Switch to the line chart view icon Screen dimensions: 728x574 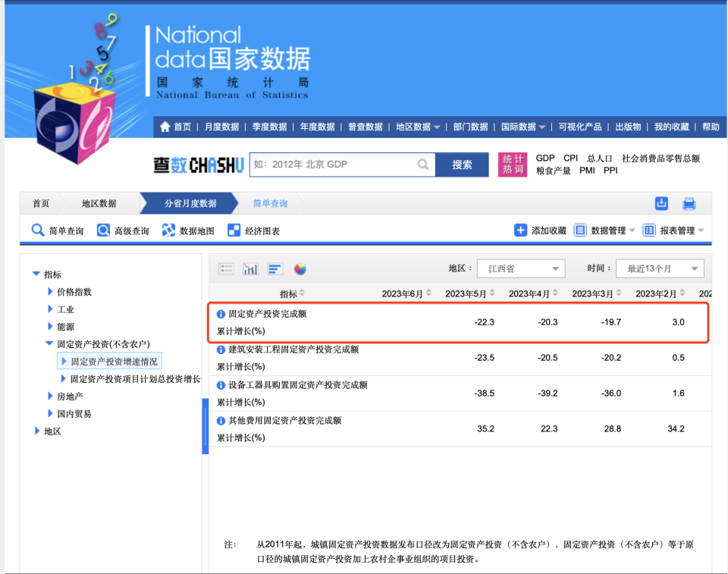[250, 268]
